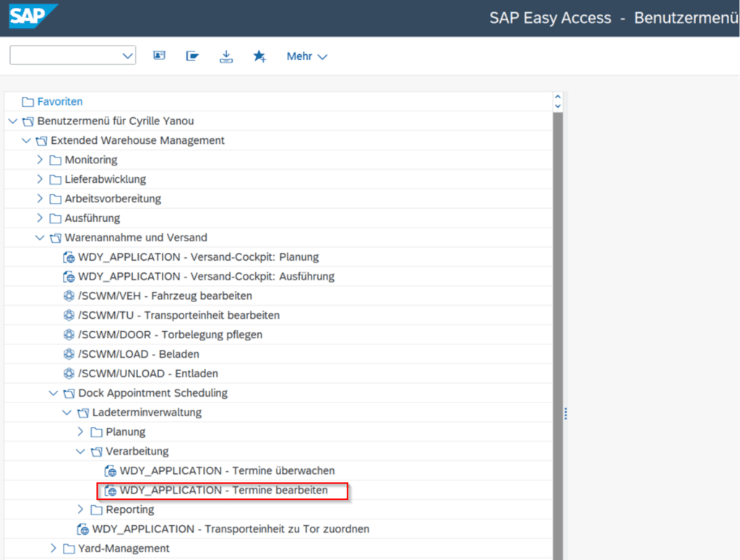Select the Favoriten folder icon
The width and height of the screenshot is (740, 560).
28,101
